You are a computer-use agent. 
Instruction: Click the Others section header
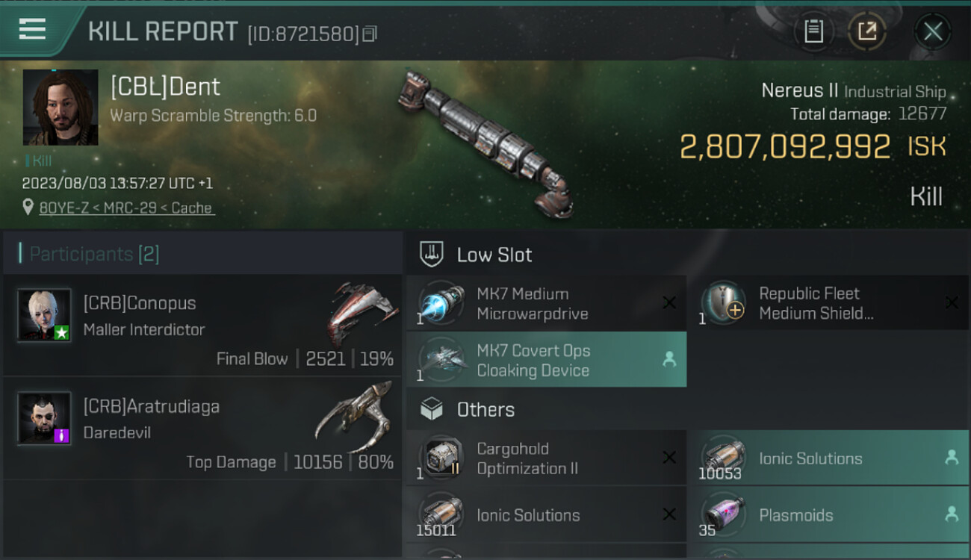click(485, 409)
